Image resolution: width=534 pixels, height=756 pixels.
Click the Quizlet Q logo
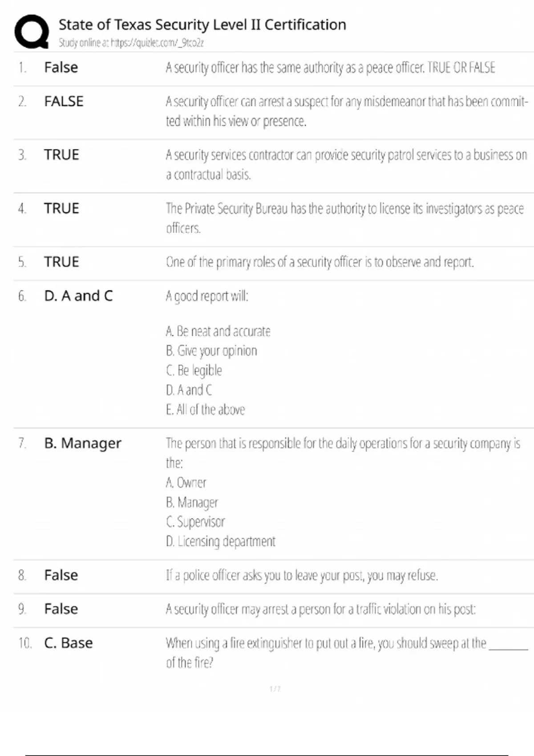32,32
